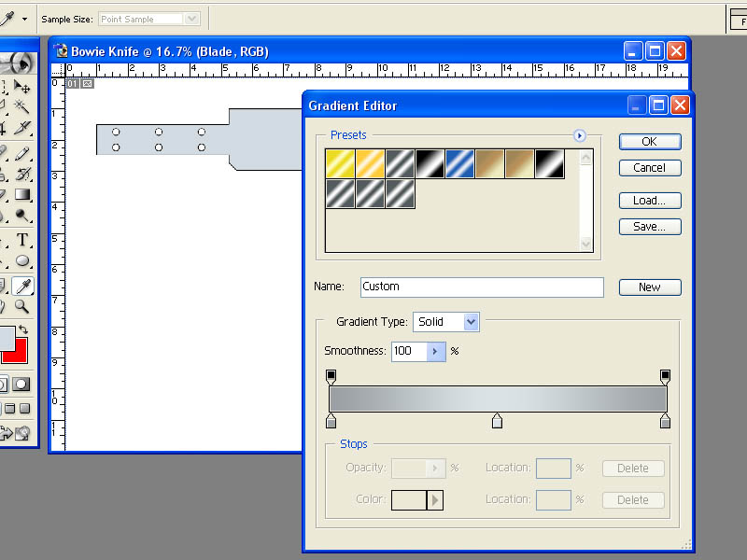Open the Presets flyout menu arrow
The image size is (747, 560).
pyautogui.click(x=579, y=135)
